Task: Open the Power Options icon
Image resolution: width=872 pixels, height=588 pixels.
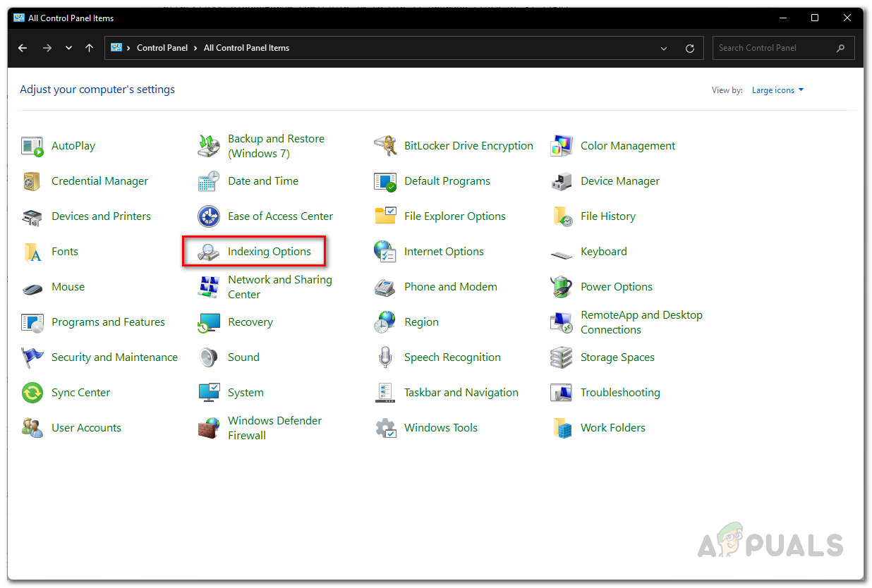Action: click(562, 287)
